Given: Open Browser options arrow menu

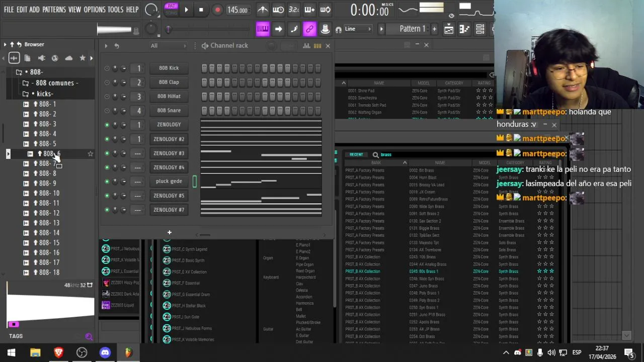Looking at the screenshot, I should click(x=5, y=44).
